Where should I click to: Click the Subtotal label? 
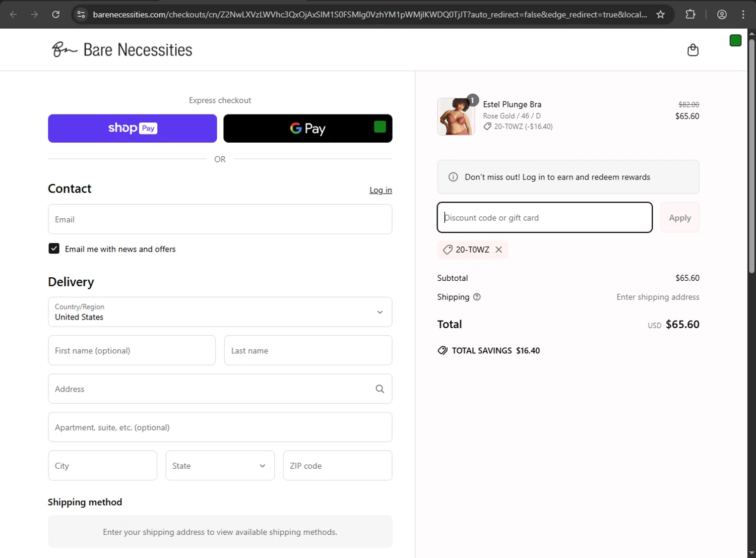452,278
